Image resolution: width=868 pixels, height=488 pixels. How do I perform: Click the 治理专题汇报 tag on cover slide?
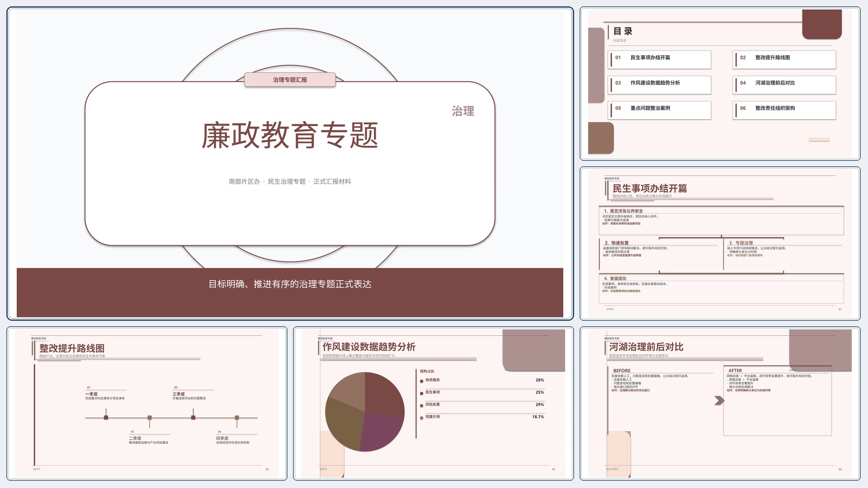click(x=290, y=80)
